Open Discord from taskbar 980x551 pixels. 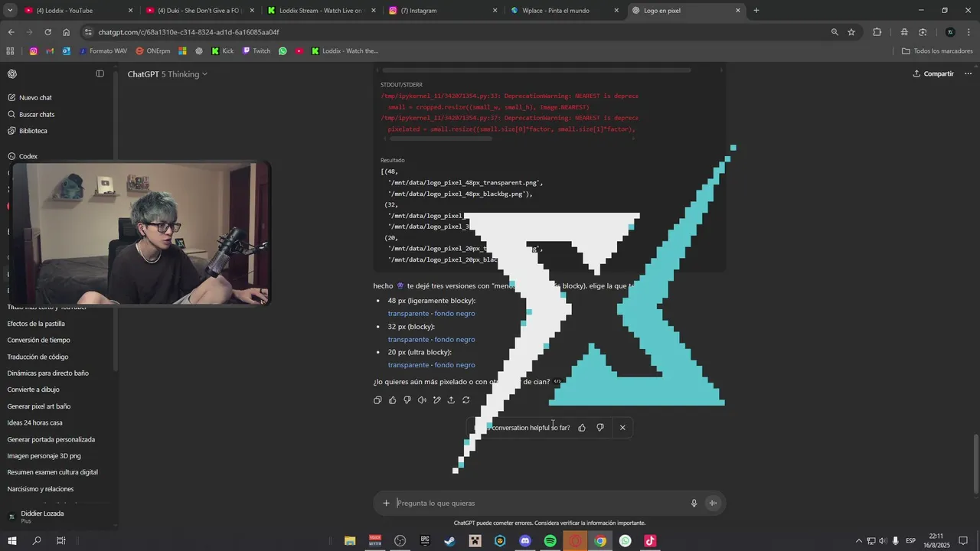525,541
